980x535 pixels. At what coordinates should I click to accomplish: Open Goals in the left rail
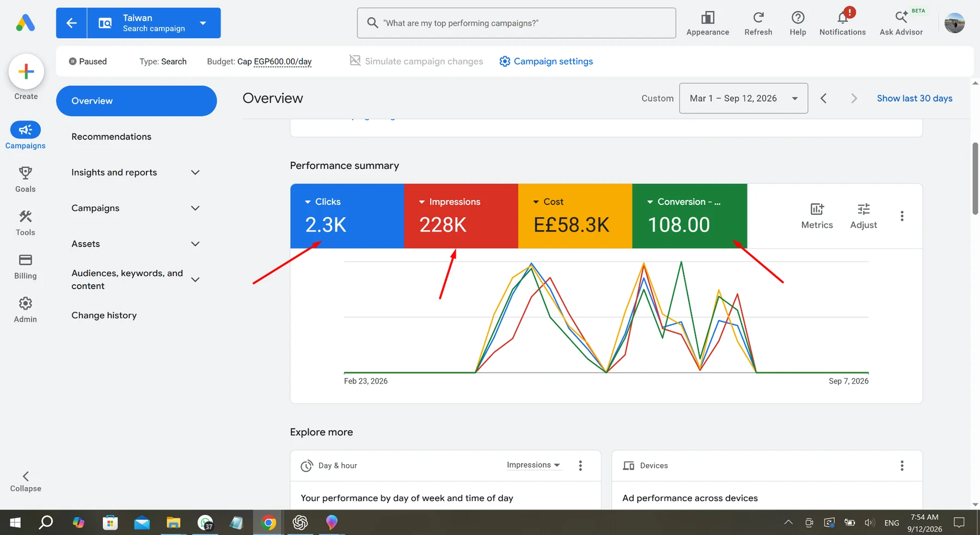(x=25, y=179)
